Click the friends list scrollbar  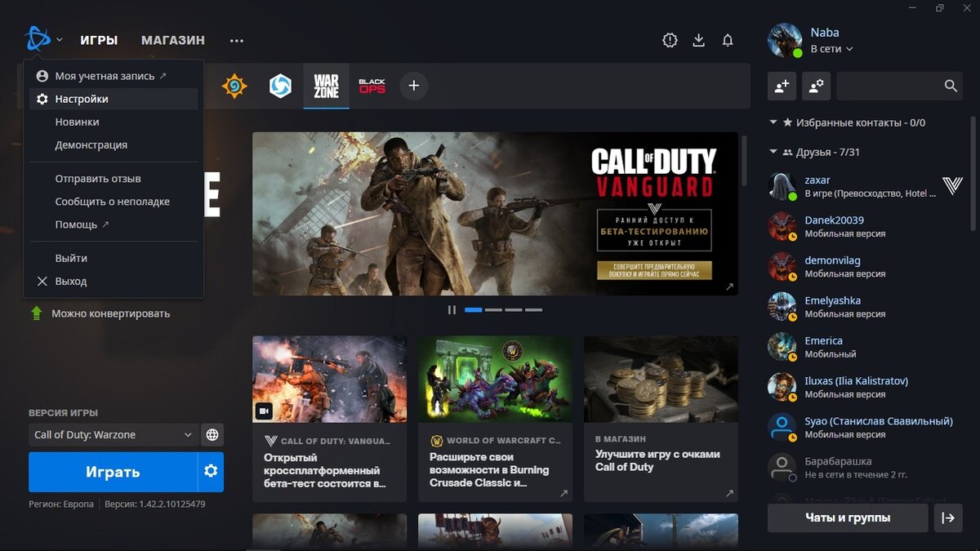pyautogui.click(x=972, y=174)
